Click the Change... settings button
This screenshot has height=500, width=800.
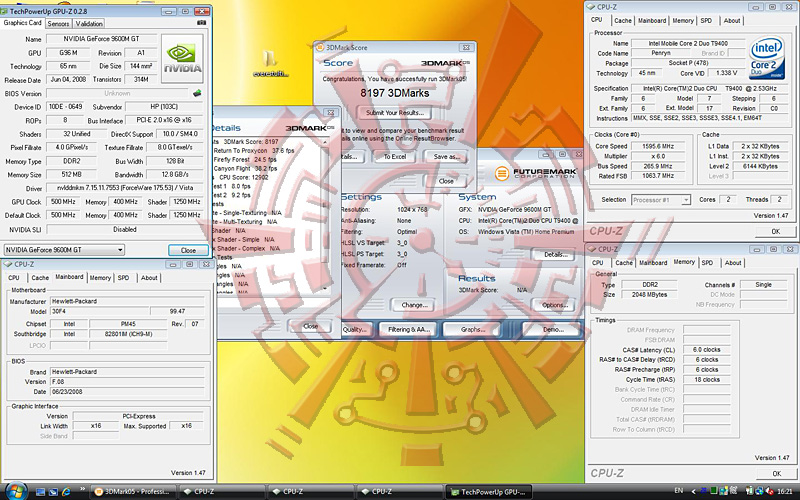point(414,305)
